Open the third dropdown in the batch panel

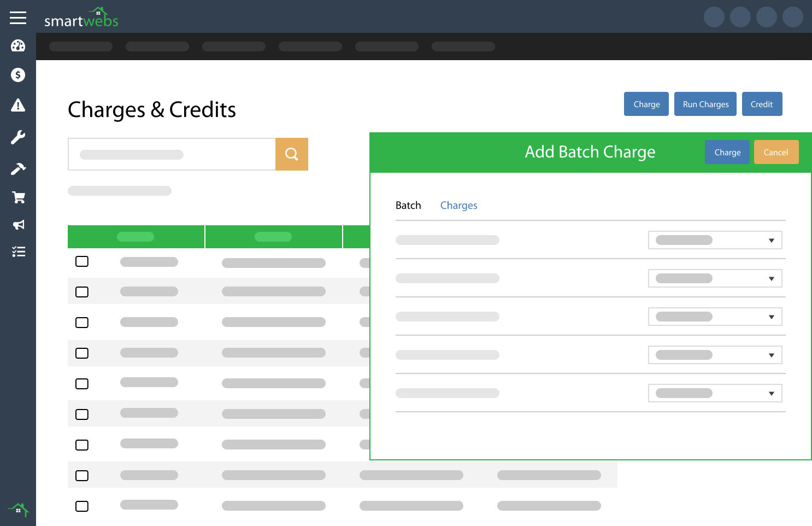715,316
